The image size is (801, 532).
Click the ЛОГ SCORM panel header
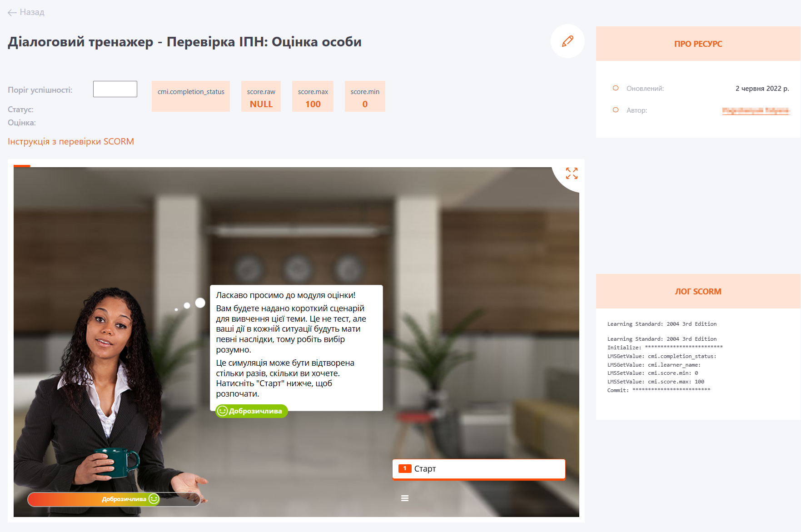[698, 292]
